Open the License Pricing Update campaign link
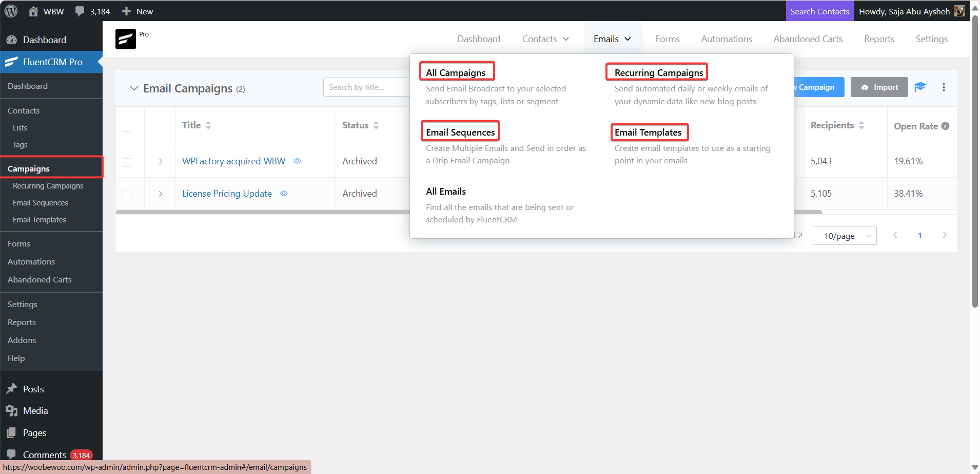The width and height of the screenshot is (980, 474). [x=227, y=194]
